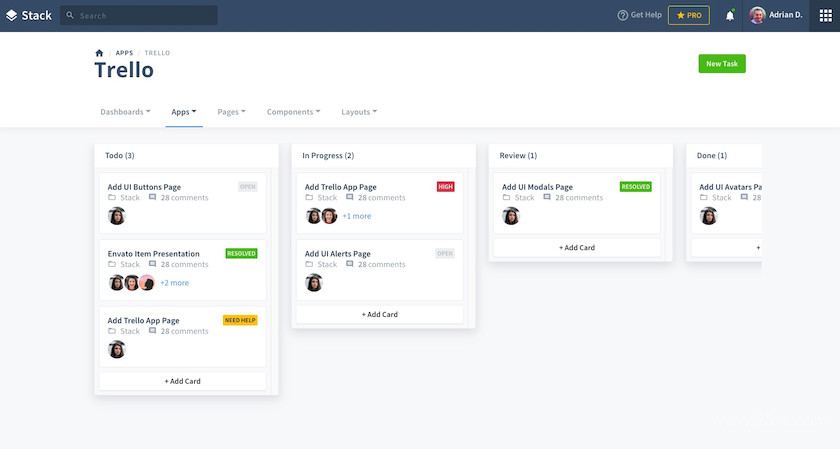Click folder icon on Add UI Modals Page card

coord(506,197)
